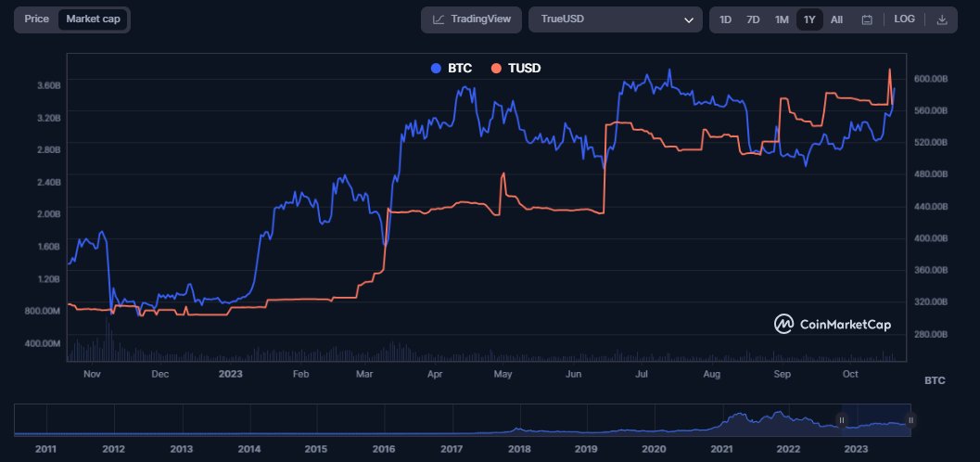Click the 2.00B left axis label

pos(47,213)
